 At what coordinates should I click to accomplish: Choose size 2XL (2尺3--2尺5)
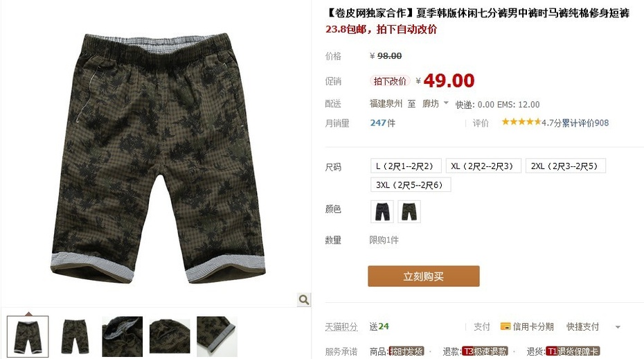pos(566,166)
